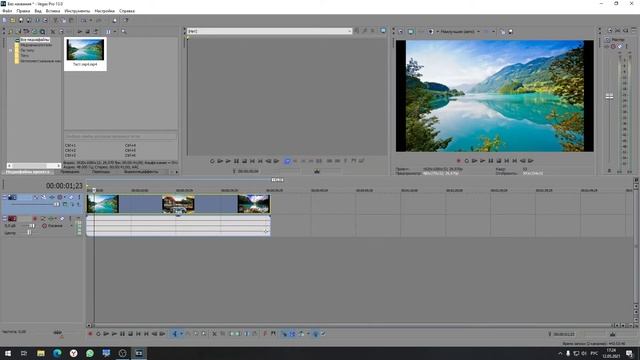The height and width of the screenshot is (360, 640).
Task: Click the Import Media icon in Project Media
Action: coord(11,31)
